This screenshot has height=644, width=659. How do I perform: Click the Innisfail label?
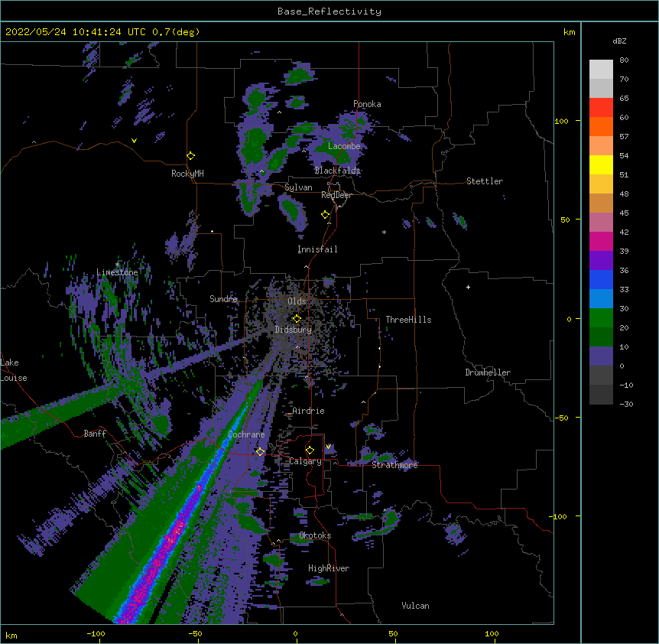click(317, 249)
